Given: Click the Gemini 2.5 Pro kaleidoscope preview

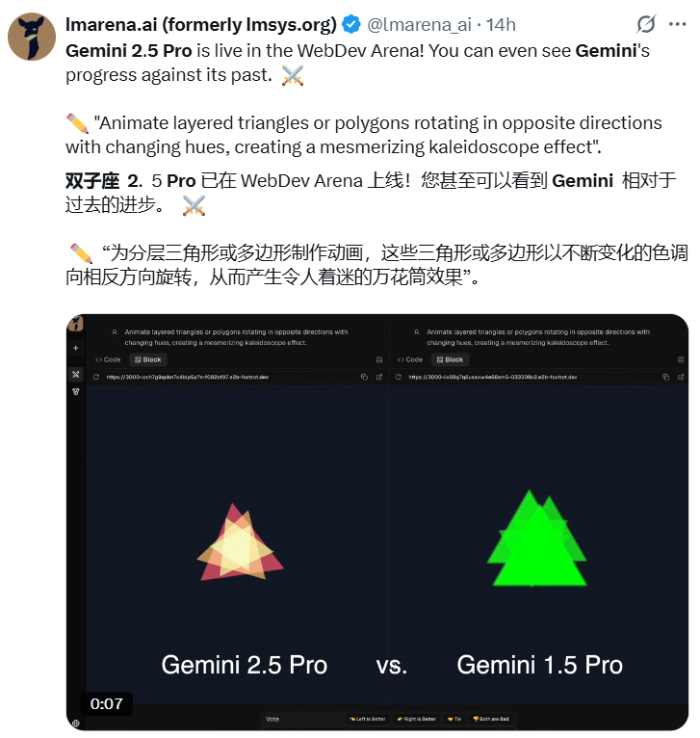Looking at the screenshot, I should pos(240,542).
